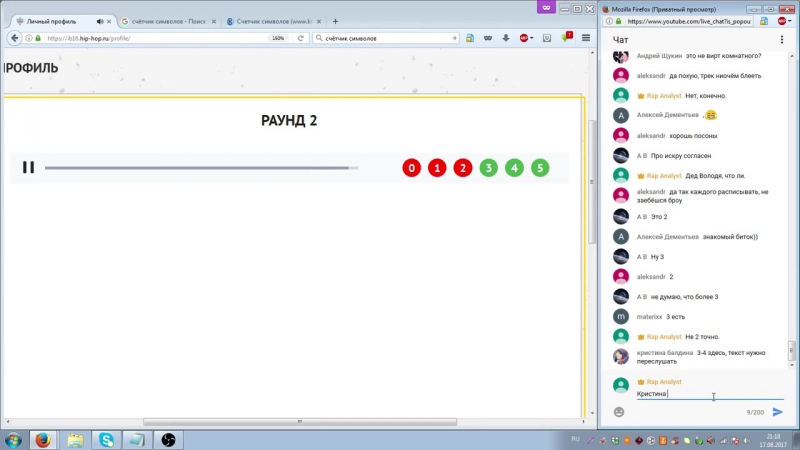The height and width of the screenshot is (450, 800).
Task: Click the audio progress bar
Action: click(x=200, y=168)
